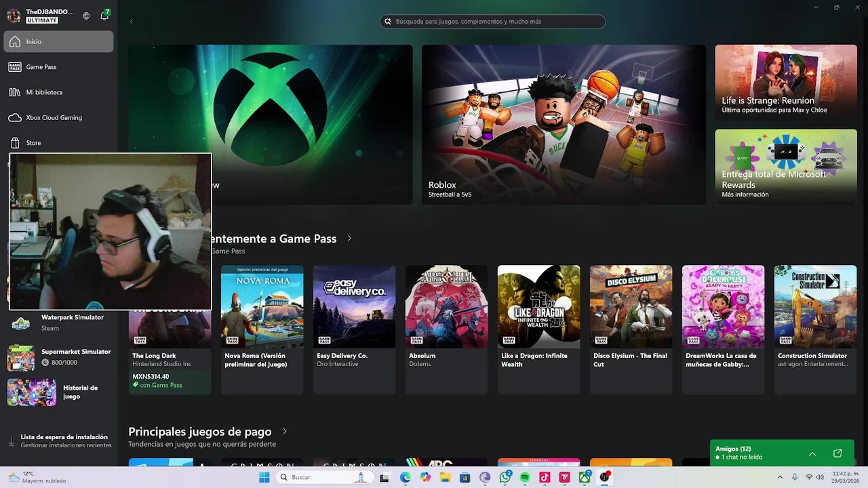Click the Waterpark Simulator game icon
Viewport: 868px width, 488px height.
[21, 323]
